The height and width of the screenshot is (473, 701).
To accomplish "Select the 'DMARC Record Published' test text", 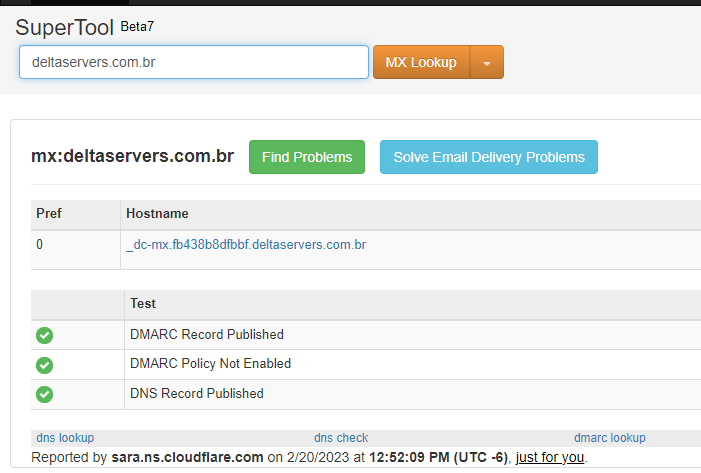I will point(207,334).
